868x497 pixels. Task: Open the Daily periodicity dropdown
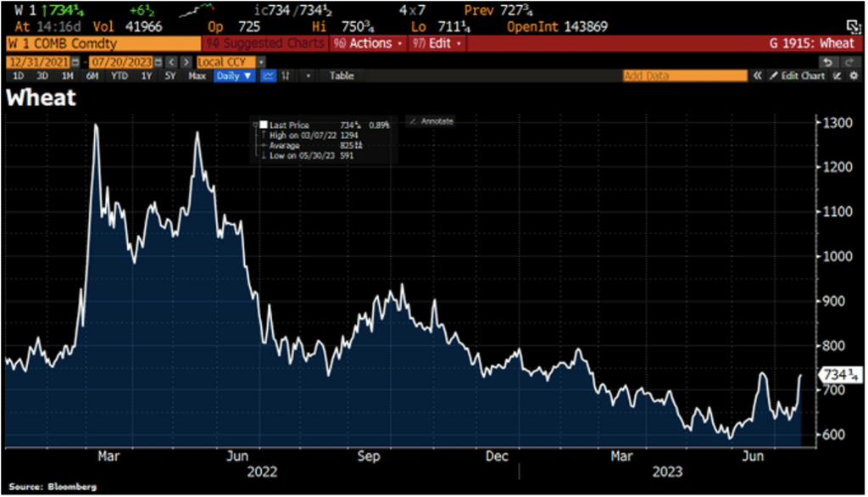point(234,76)
